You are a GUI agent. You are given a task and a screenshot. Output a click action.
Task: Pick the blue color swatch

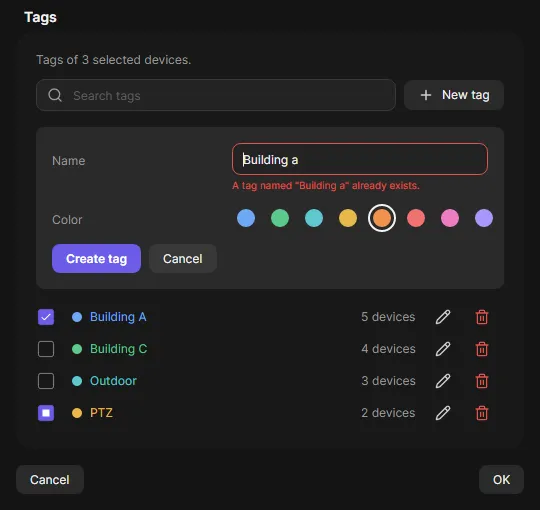coord(246,218)
